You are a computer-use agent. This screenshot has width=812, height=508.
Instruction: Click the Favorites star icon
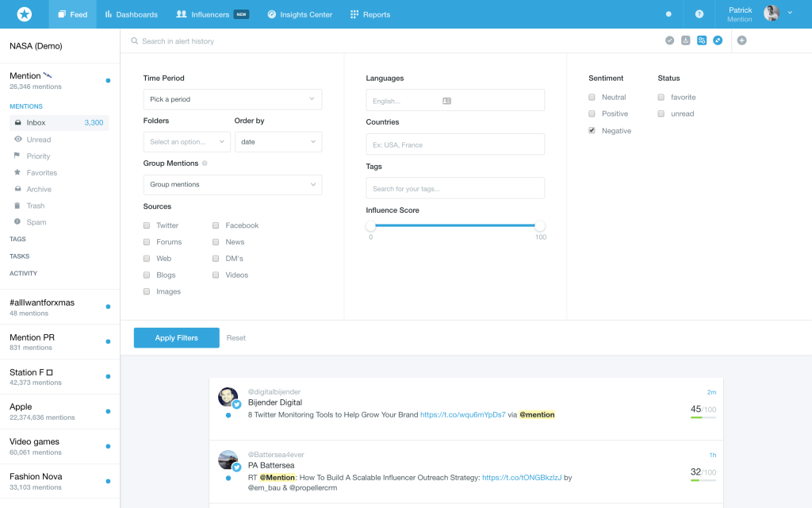pos(17,172)
